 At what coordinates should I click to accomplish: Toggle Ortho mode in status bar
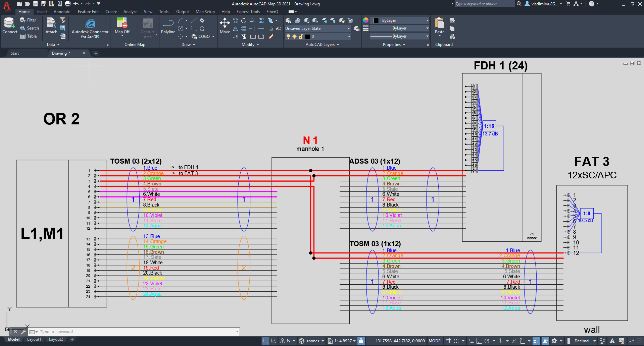pos(479,341)
